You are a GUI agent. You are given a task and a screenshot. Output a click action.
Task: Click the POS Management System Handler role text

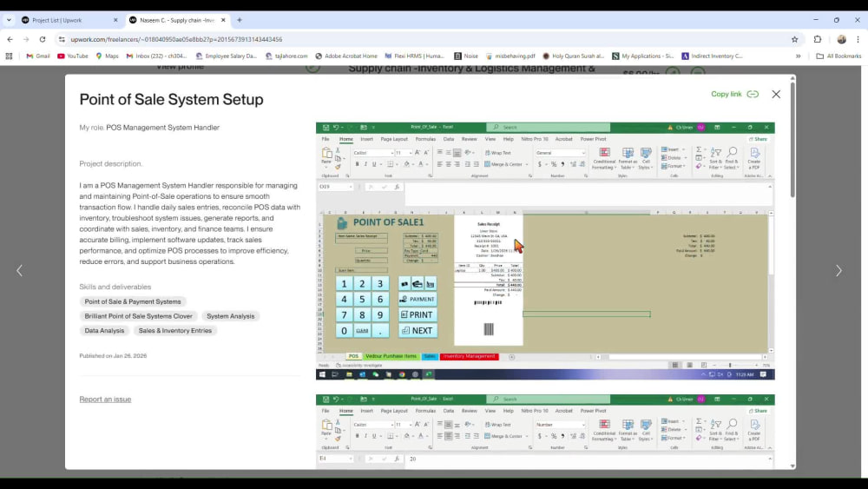163,128
